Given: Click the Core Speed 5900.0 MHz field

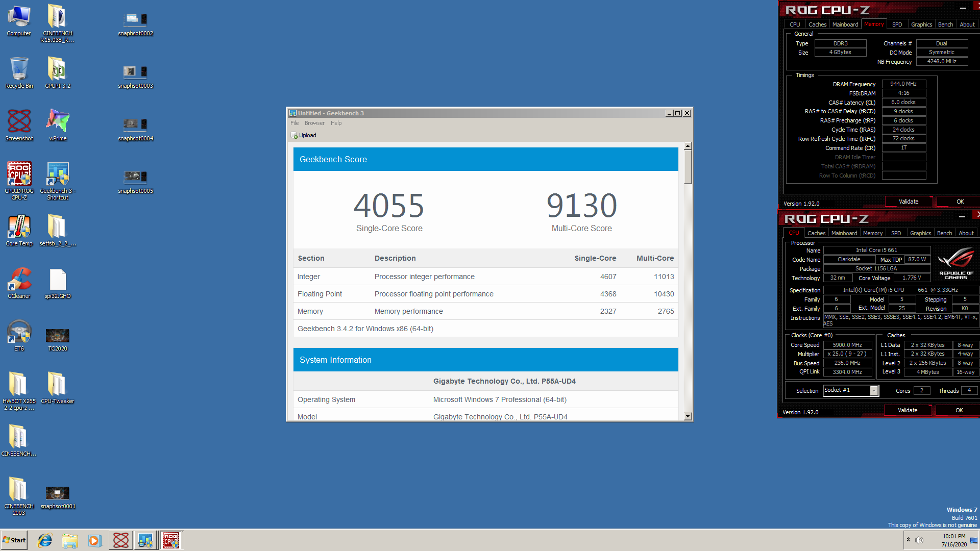Looking at the screenshot, I should [847, 345].
